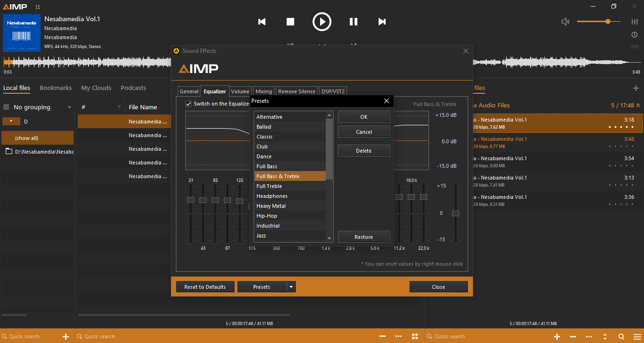Open the Bookmarks tab
The width and height of the screenshot is (644, 343).
[56, 88]
